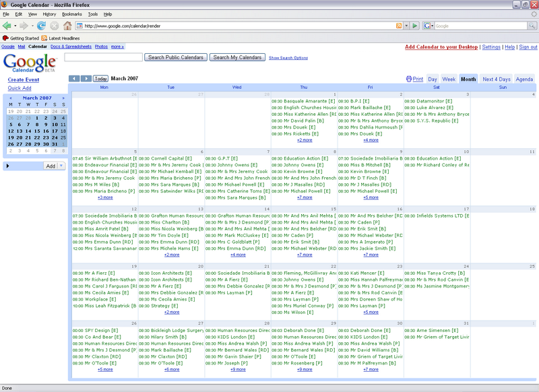Click the search magnifier icon in Firefox
The image size is (539, 392).
tap(531, 26)
